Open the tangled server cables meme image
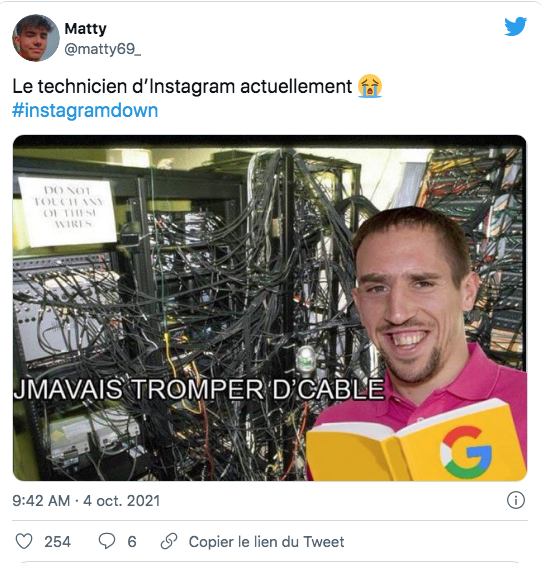This screenshot has height=563, width=541. click(270, 308)
